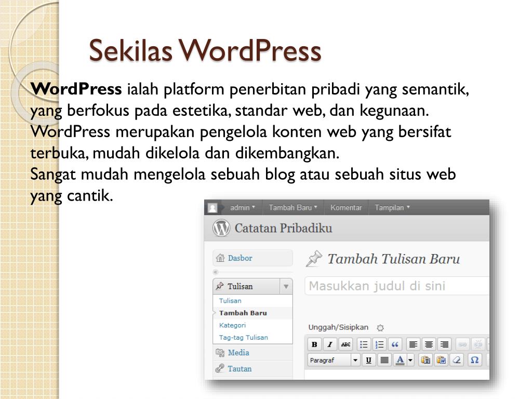Click the Media icon in sidebar

(220, 353)
